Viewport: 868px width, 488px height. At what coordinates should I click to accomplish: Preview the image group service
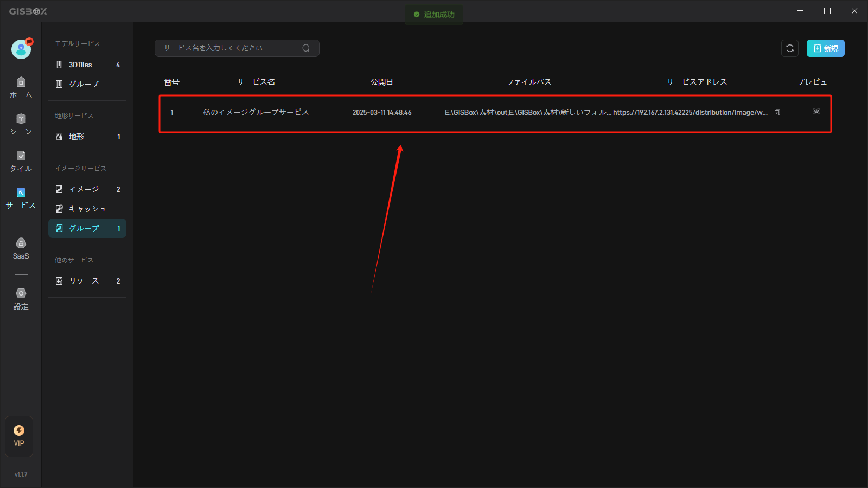(816, 111)
